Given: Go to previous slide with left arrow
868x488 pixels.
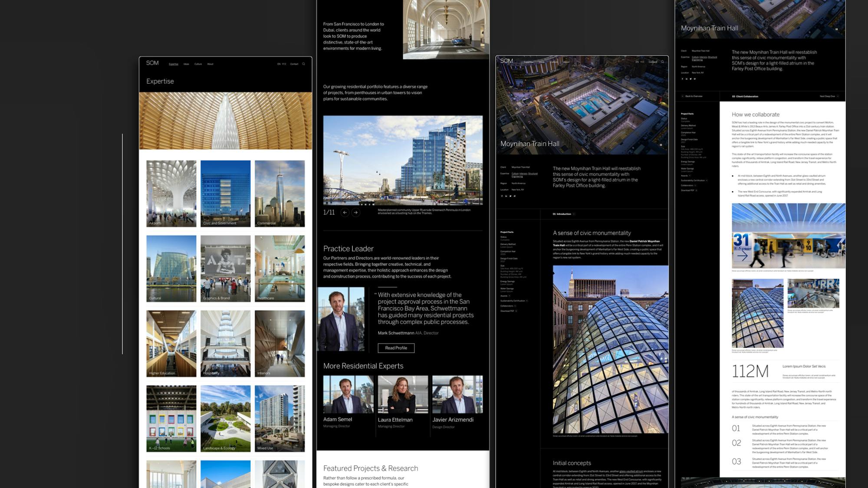Looking at the screenshot, I should click(x=345, y=213).
